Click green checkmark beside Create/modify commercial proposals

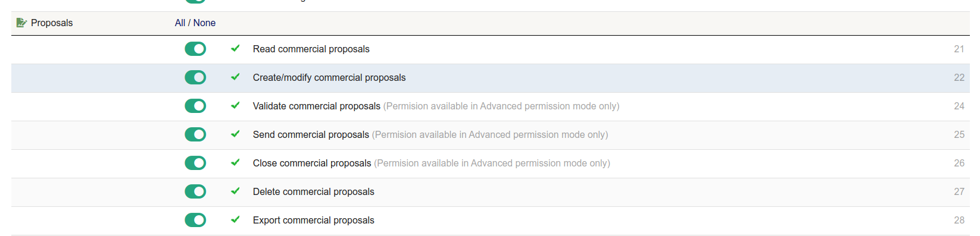(x=235, y=77)
